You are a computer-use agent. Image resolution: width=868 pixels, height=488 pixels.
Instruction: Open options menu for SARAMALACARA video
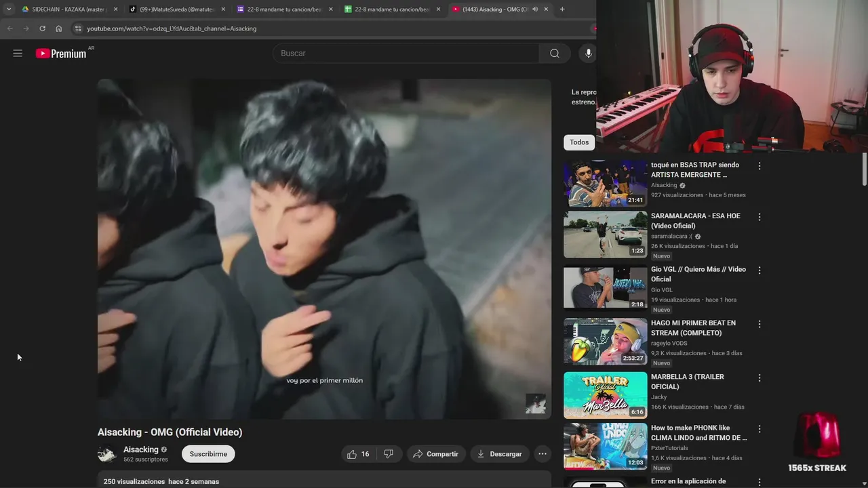[759, 217]
